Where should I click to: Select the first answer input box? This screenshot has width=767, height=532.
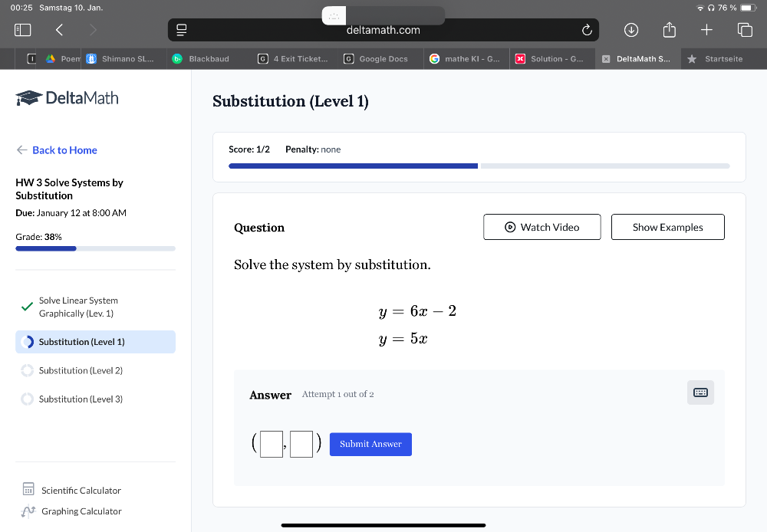coord(271,445)
